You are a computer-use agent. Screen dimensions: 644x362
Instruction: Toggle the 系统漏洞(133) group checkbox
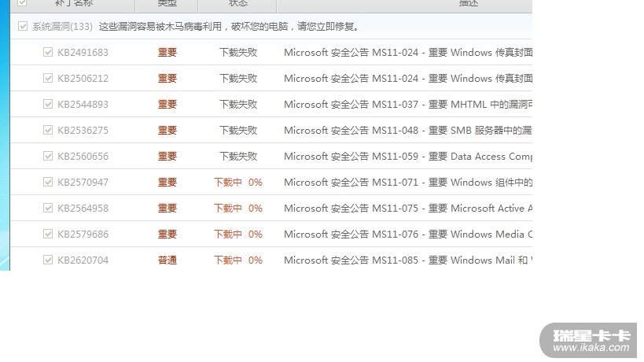[23, 26]
